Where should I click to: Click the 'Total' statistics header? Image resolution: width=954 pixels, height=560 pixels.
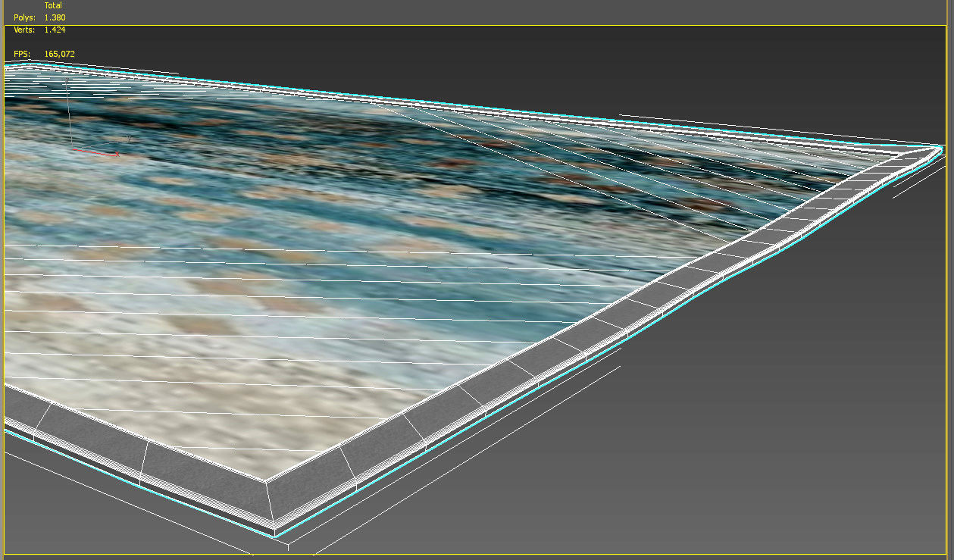53,5
